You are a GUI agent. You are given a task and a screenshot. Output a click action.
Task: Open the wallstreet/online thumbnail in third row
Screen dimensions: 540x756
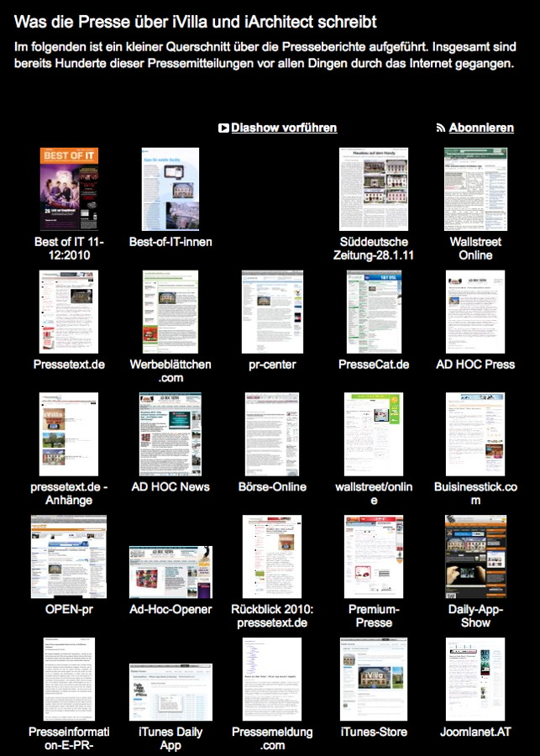pyautogui.click(x=374, y=434)
